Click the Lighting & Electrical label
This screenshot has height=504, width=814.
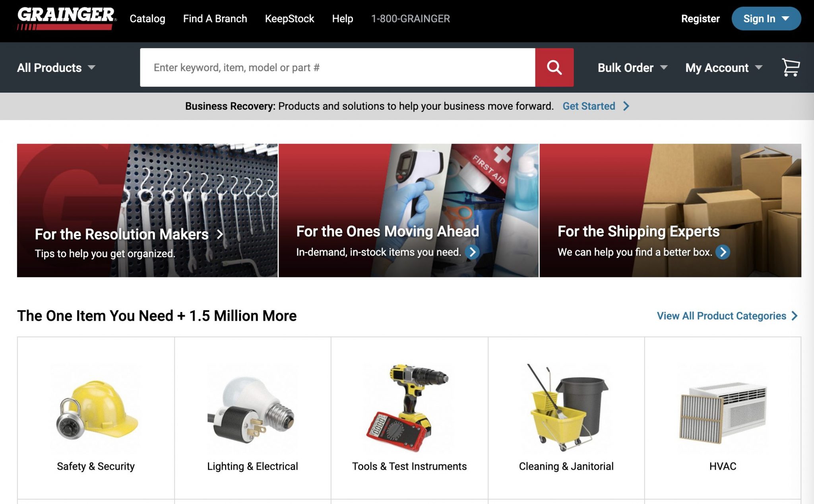[252, 466]
